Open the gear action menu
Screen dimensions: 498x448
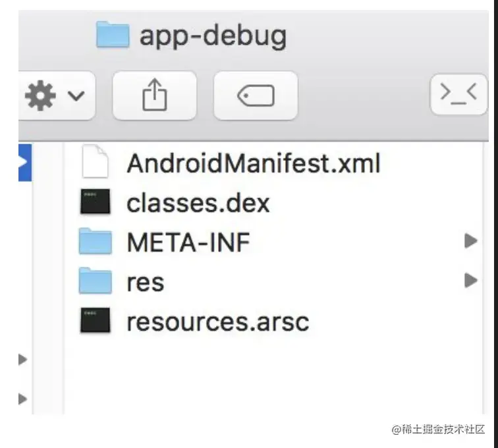pyautogui.click(x=56, y=96)
